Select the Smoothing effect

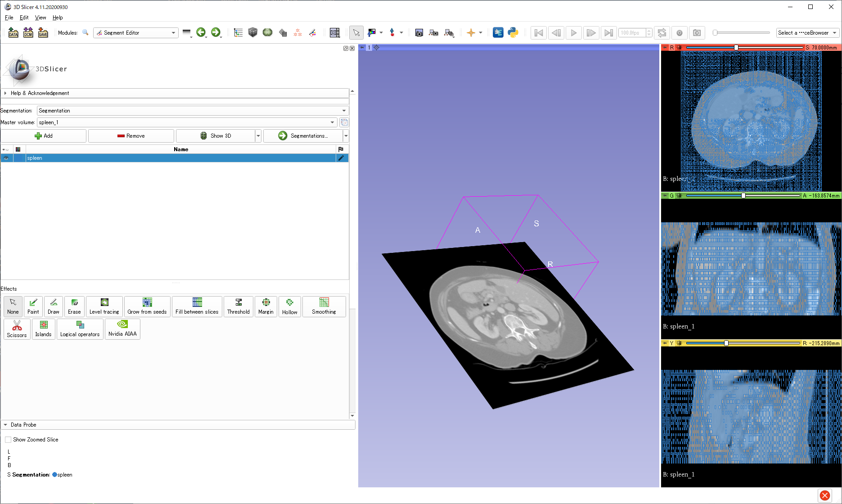coord(324,306)
